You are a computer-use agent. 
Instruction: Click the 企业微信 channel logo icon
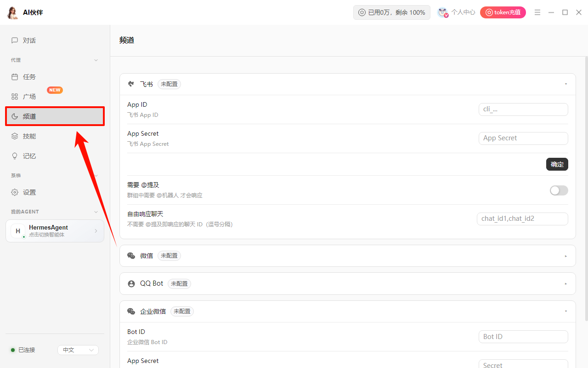131,311
